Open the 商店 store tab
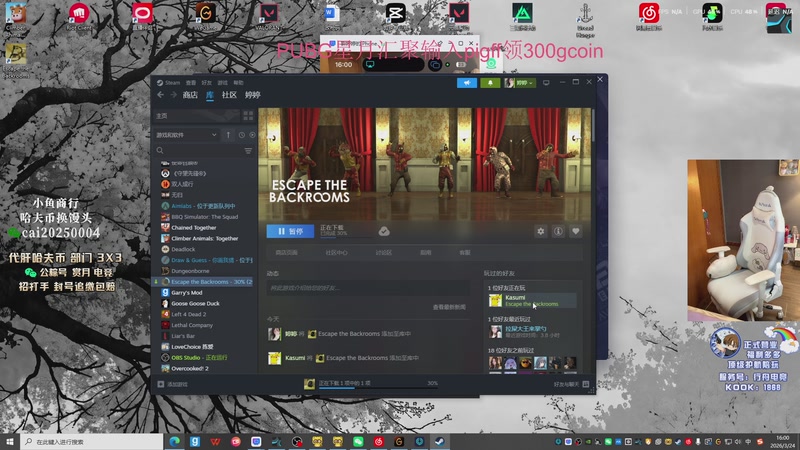This screenshot has width=800, height=450. [190, 95]
